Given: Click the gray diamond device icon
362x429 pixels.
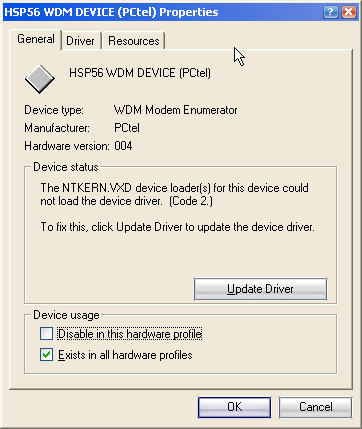Looking at the screenshot, I should (40, 79).
